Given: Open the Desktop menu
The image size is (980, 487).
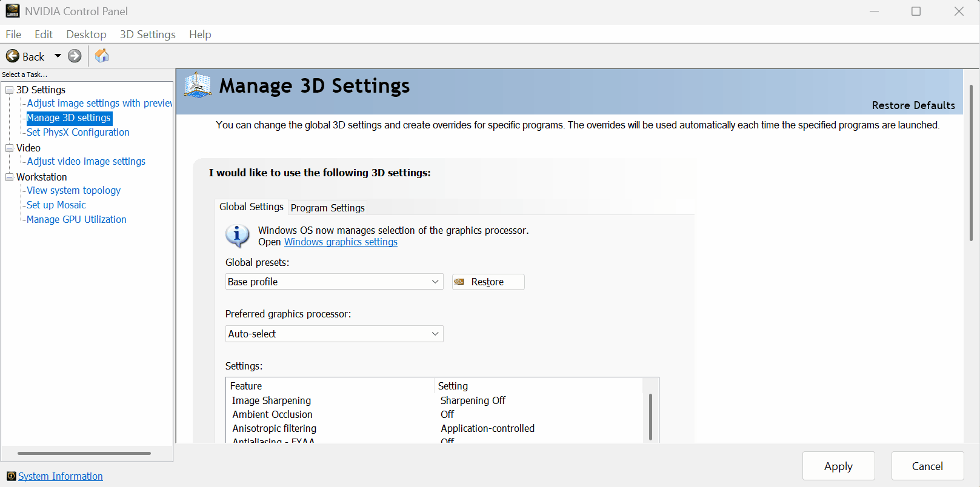Looking at the screenshot, I should 86,35.
